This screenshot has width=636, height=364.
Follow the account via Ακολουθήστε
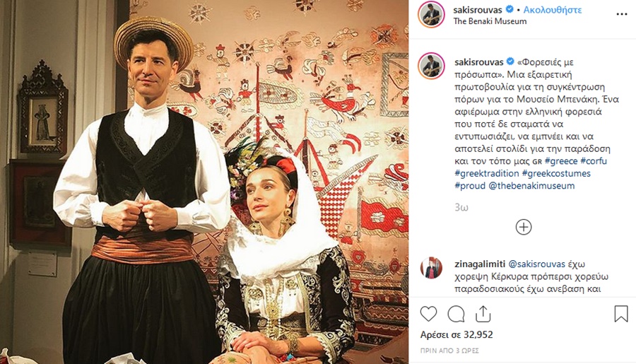(553, 10)
